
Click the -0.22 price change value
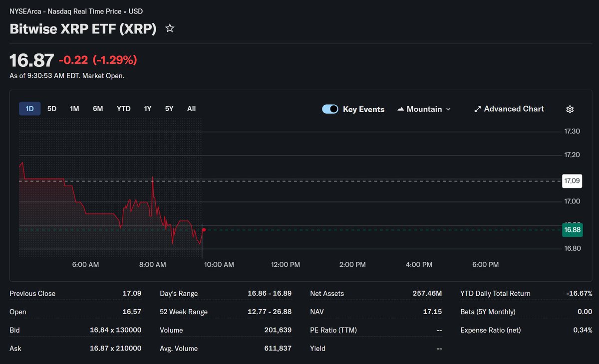pos(73,60)
